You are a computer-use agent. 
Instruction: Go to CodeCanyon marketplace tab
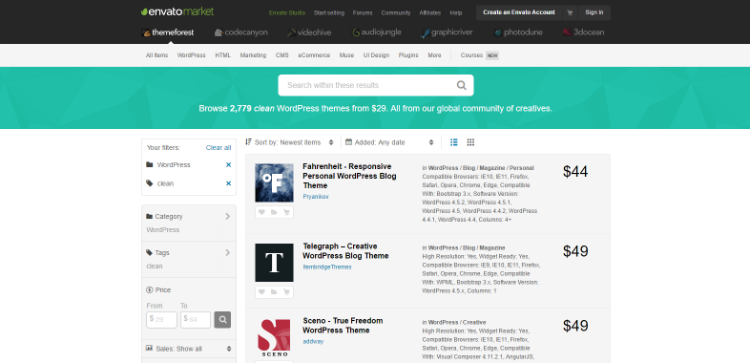(x=241, y=33)
